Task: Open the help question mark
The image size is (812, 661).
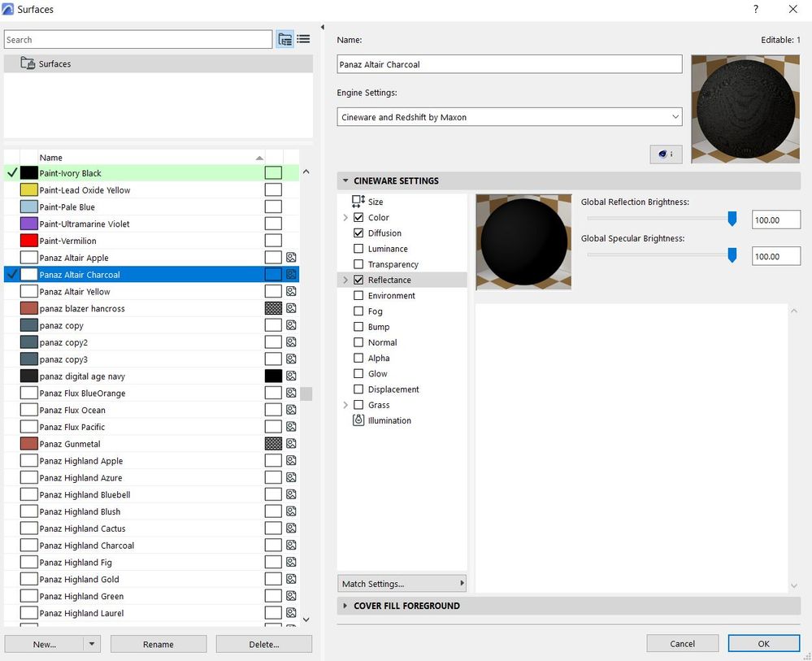Action: pyautogui.click(x=756, y=10)
